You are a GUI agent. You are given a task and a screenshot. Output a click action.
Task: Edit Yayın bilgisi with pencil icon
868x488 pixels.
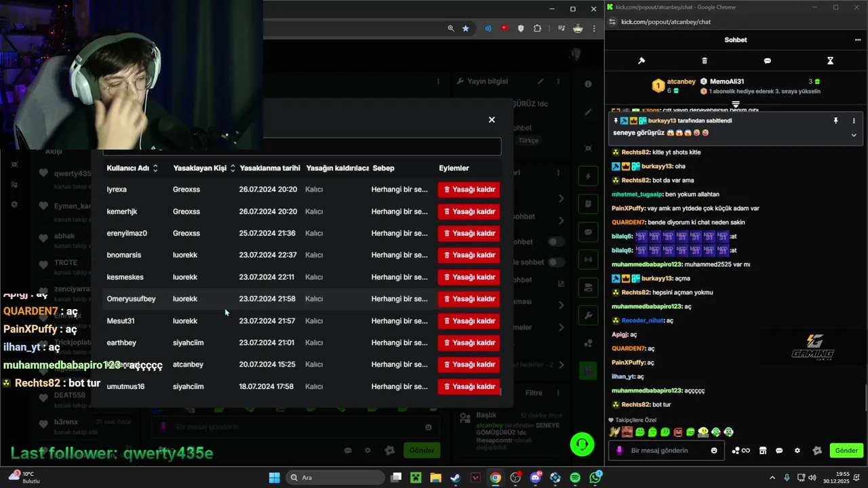click(540, 81)
